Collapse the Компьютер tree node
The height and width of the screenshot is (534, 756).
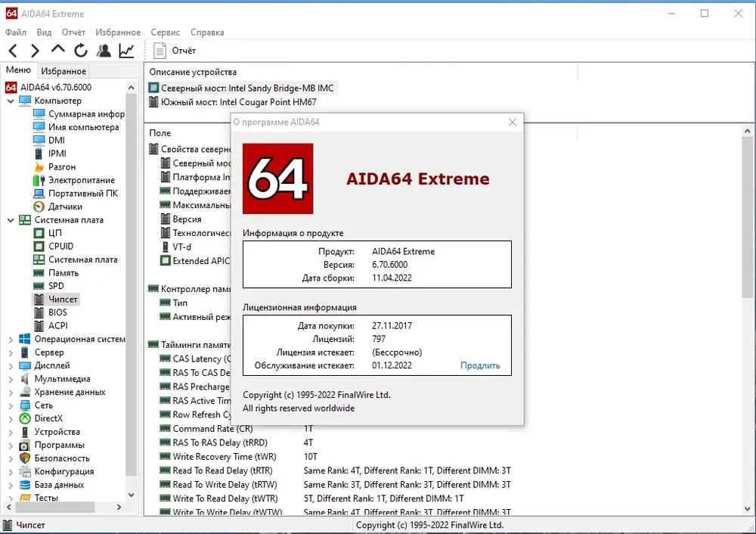[11, 101]
